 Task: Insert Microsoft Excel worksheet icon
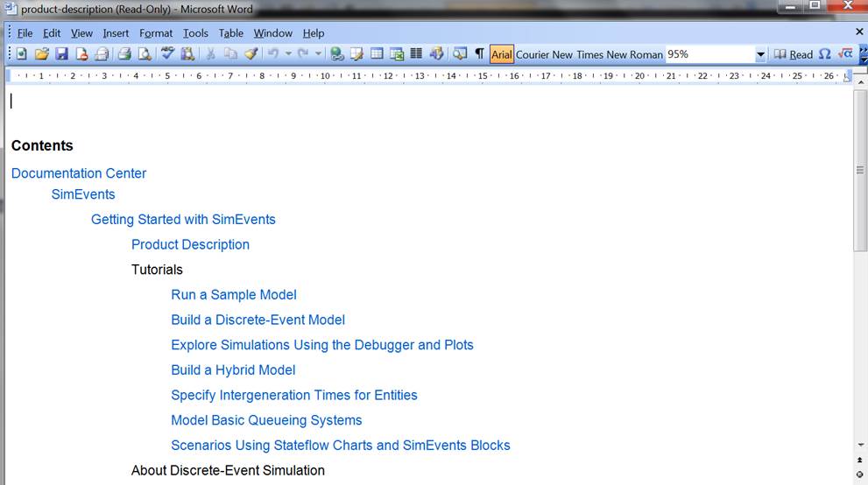[x=397, y=53]
